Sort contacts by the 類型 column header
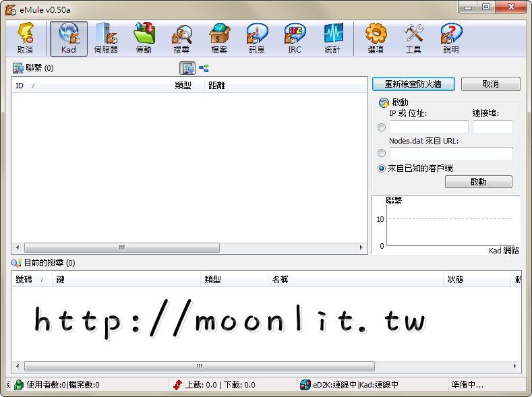 (x=183, y=86)
